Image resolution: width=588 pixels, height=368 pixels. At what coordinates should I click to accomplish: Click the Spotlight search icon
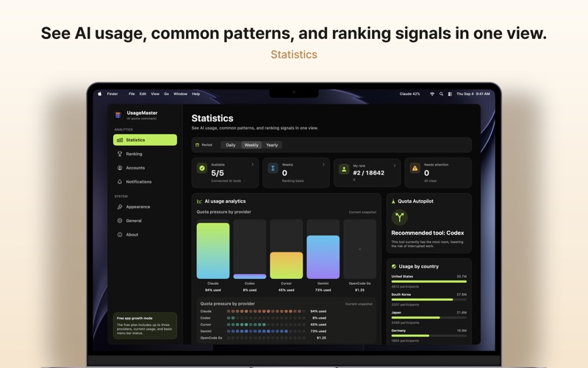point(441,94)
